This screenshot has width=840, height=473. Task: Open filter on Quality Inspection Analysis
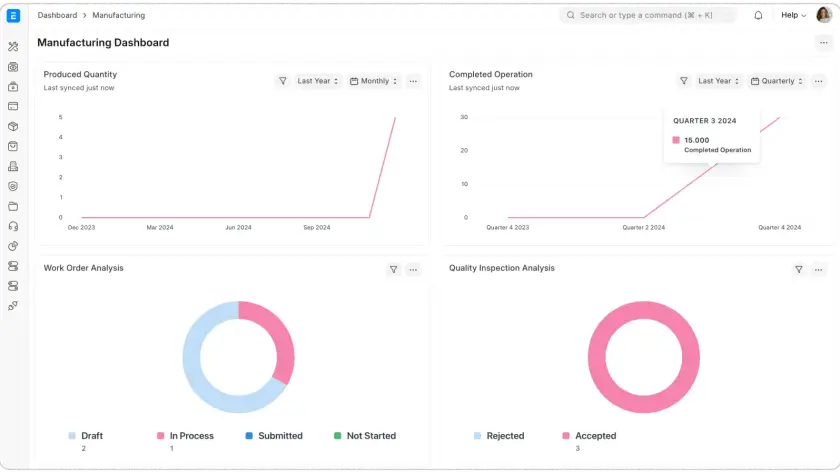coord(798,269)
